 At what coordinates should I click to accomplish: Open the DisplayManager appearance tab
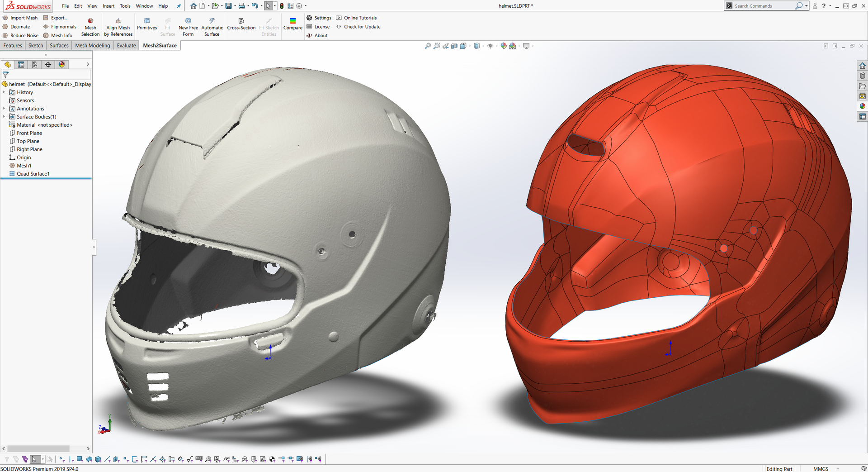pos(62,65)
